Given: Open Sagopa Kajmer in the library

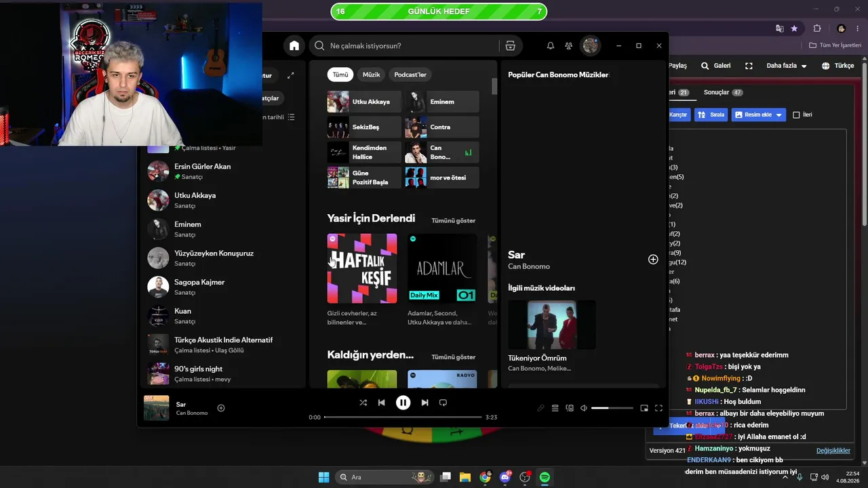Looking at the screenshot, I should point(224,287).
